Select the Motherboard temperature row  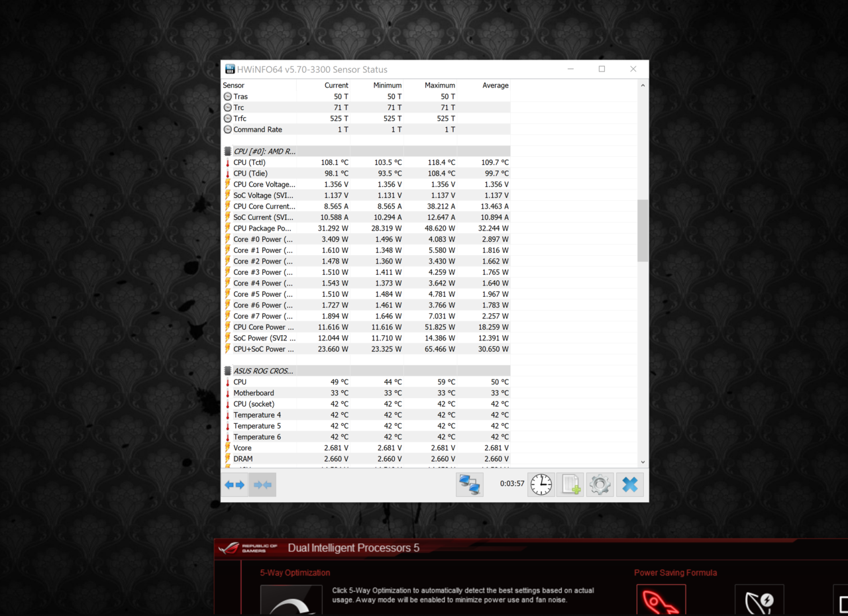point(366,393)
